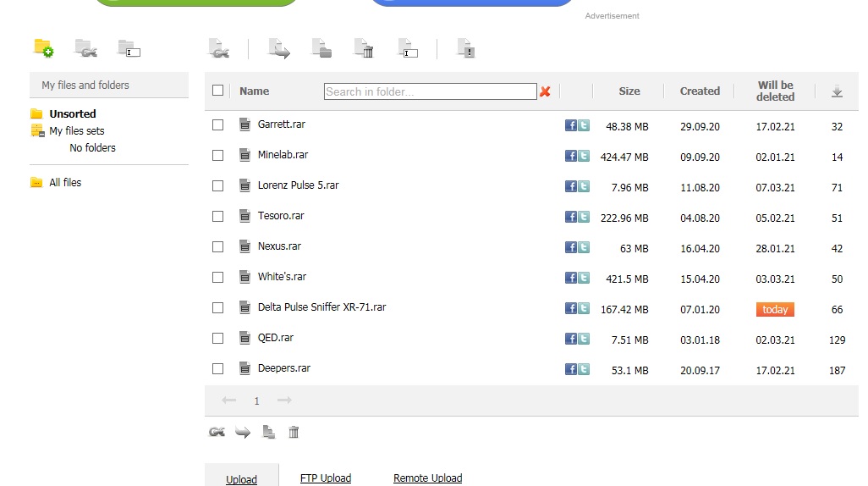Screen dimensions: 868x486
Task: Open the Unsorted folder
Action: click(x=73, y=113)
